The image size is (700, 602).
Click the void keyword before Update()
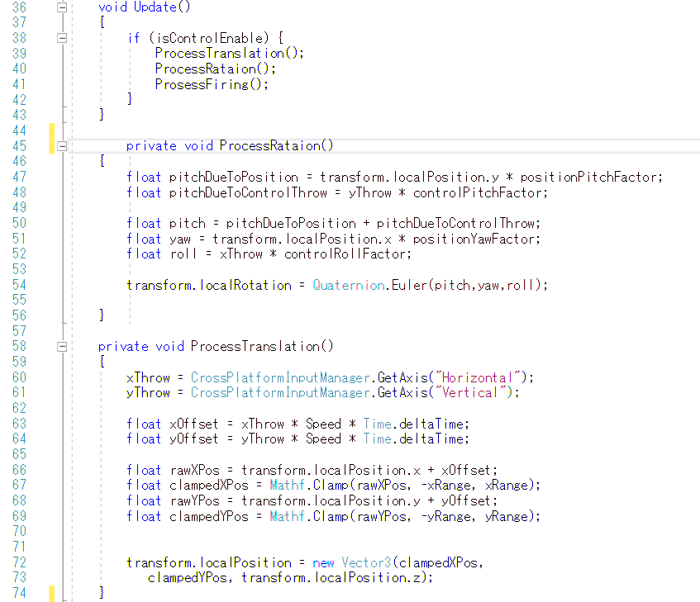click(112, 7)
